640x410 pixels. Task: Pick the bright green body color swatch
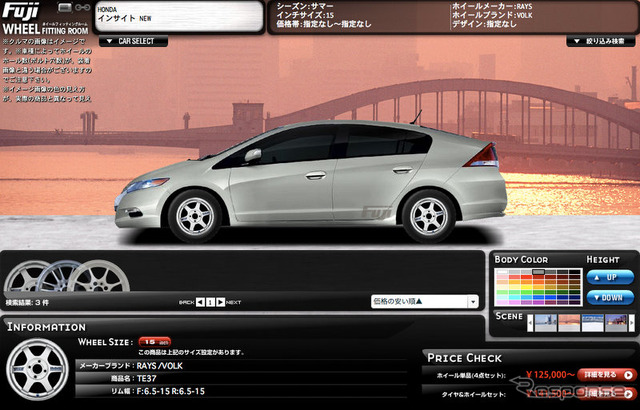tap(527, 292)
